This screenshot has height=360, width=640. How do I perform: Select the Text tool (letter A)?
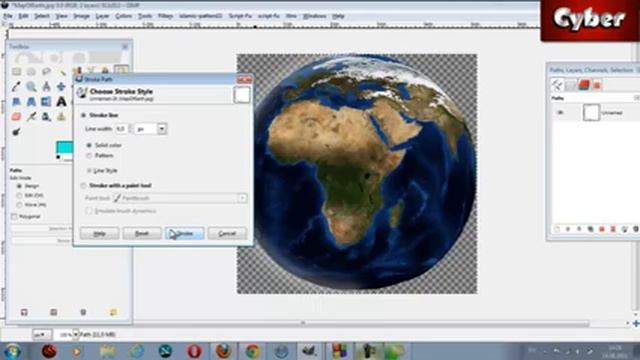click(61, 102)
